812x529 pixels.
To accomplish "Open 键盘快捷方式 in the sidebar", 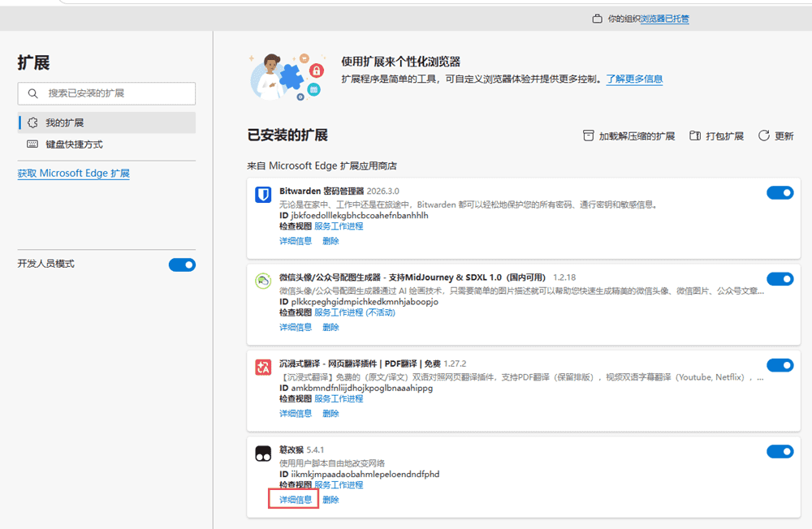I will 74,144.
